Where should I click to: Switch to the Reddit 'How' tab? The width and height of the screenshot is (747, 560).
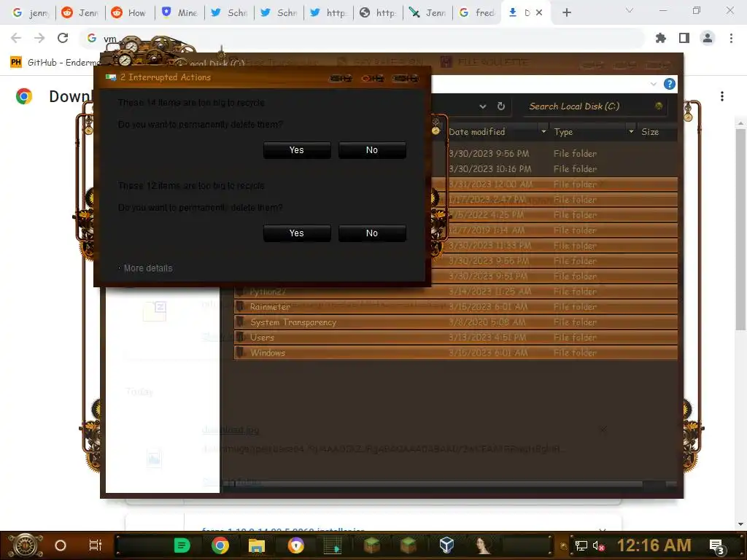(x=130, y=13)
